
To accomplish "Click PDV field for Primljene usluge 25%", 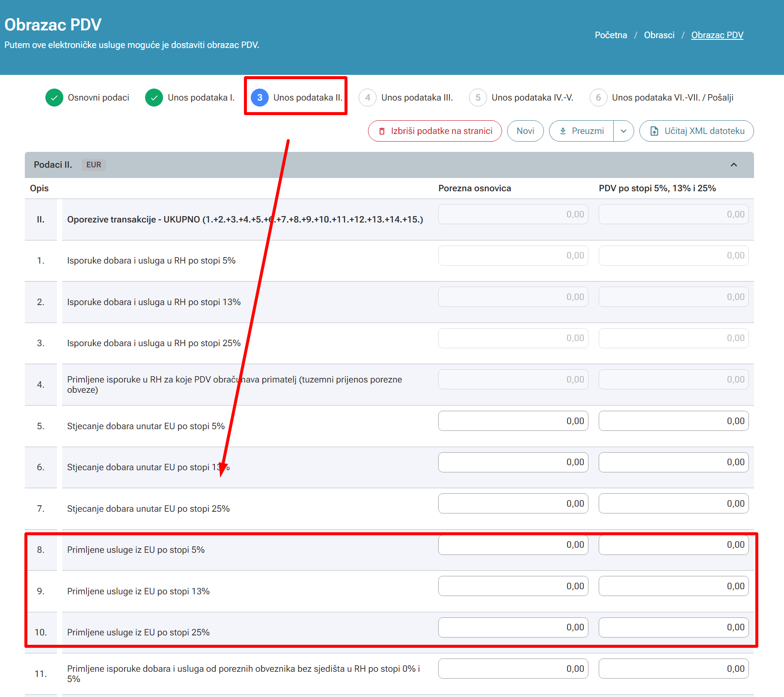I will 674,627.
